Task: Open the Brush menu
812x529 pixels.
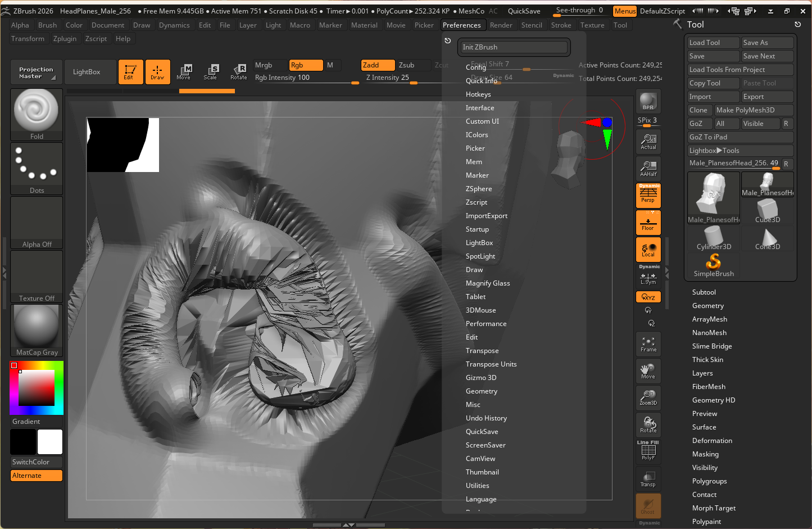Action: (x=47, y=25)
